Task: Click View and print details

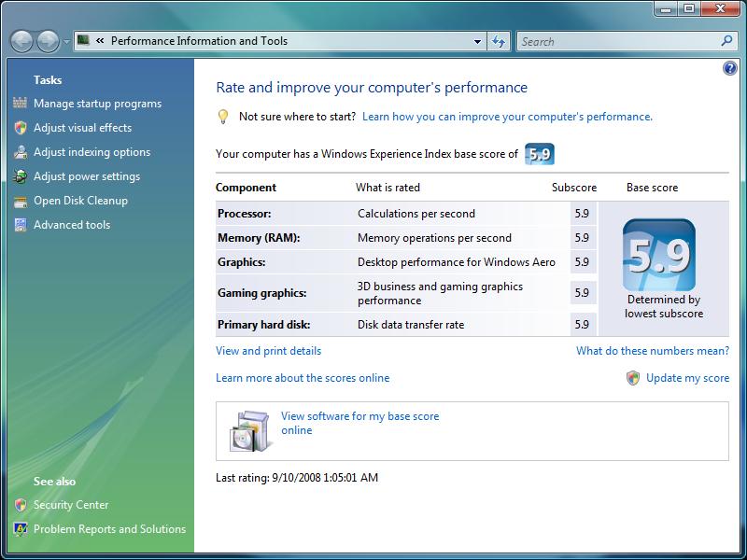Action: [x=268, y=351]
